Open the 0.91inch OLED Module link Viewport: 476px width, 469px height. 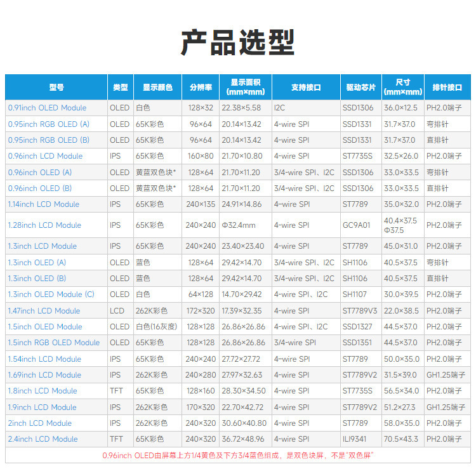47,108
